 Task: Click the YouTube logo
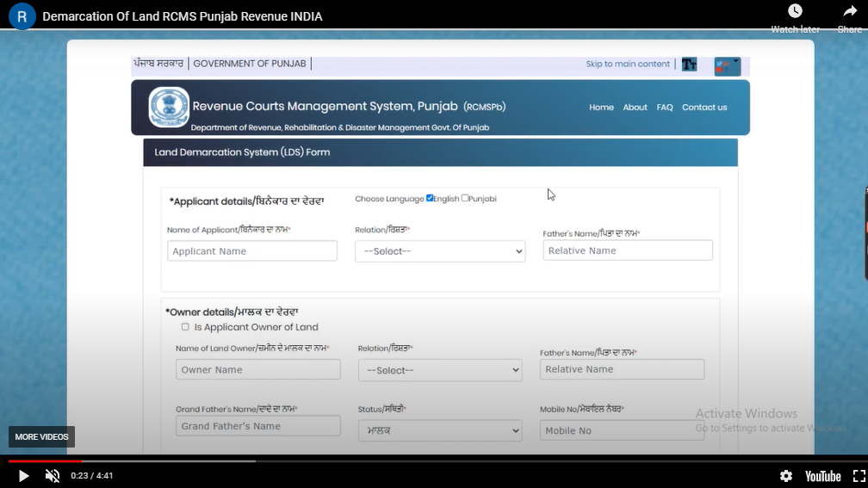[x=822, y=476]
